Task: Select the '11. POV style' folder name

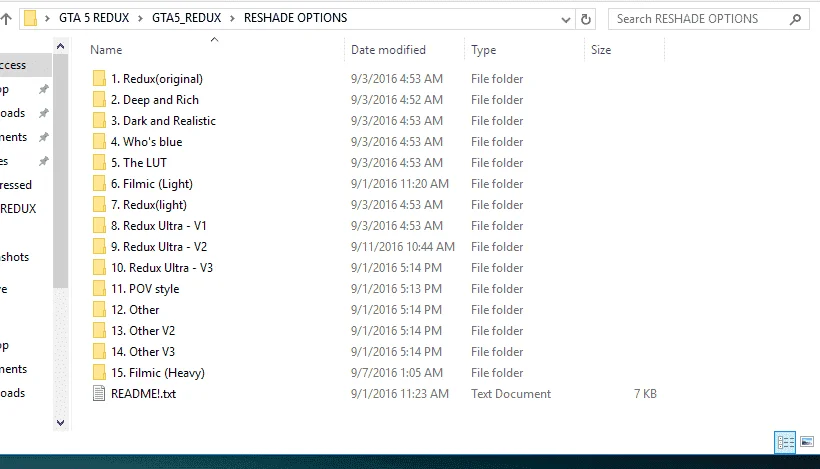Action: tap(145, 289)
